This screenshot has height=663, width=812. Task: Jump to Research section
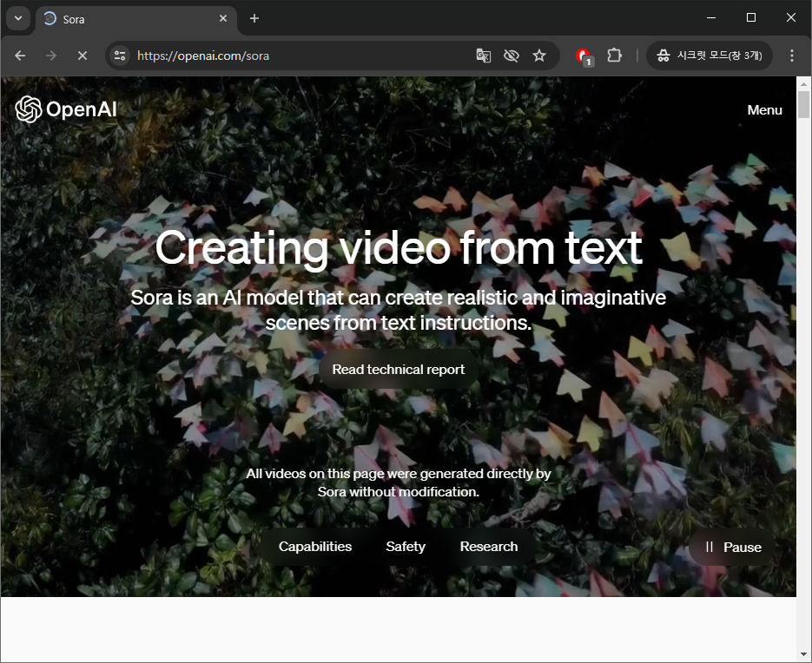coord(489,547)
